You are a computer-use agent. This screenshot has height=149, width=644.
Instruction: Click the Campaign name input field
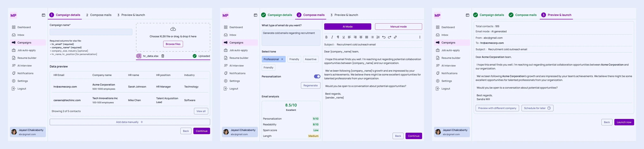(x=91, y=32)
